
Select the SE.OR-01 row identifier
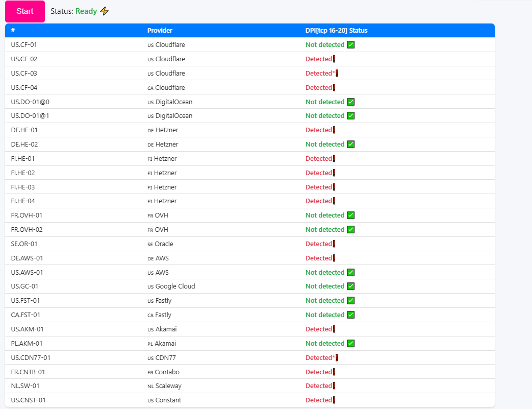(24, 244)
